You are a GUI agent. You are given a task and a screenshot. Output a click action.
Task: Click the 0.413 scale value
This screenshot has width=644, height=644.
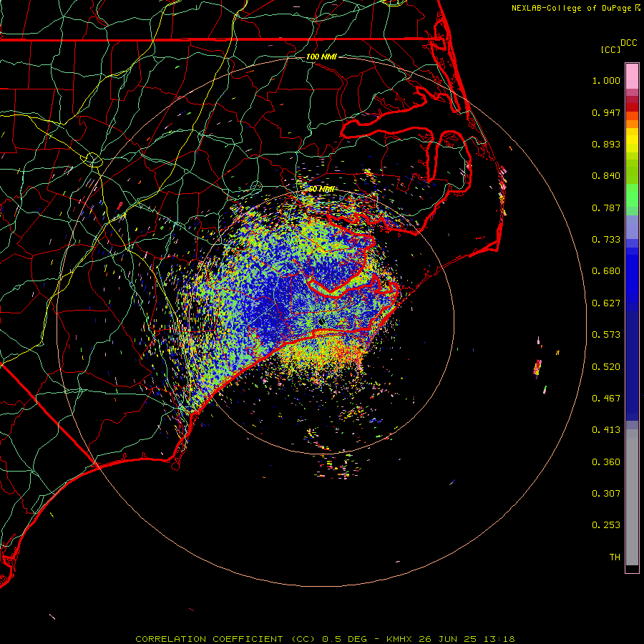[606, 430]
